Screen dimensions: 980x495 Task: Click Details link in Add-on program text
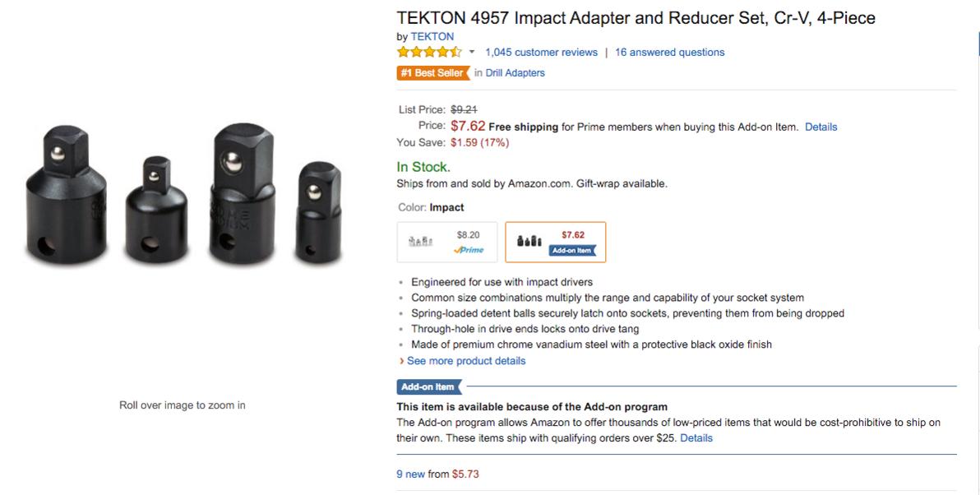tap(696, 438)
